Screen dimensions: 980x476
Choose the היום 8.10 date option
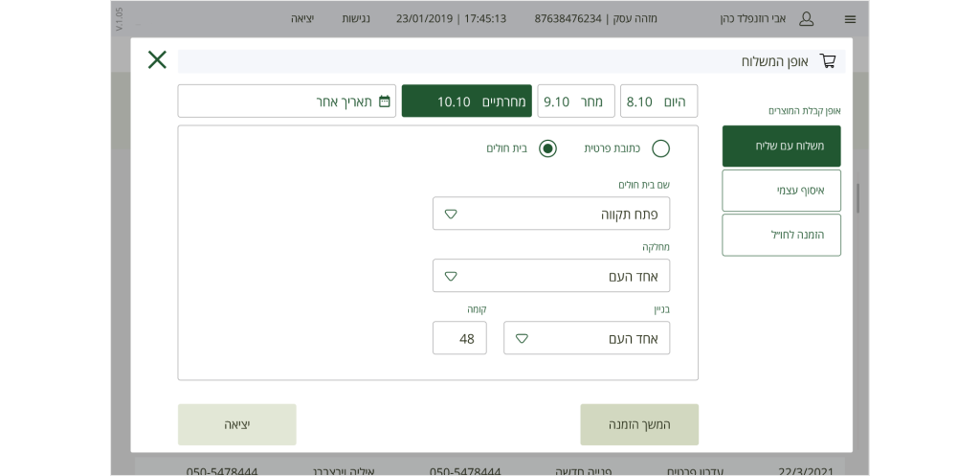(x=658, y=102)
